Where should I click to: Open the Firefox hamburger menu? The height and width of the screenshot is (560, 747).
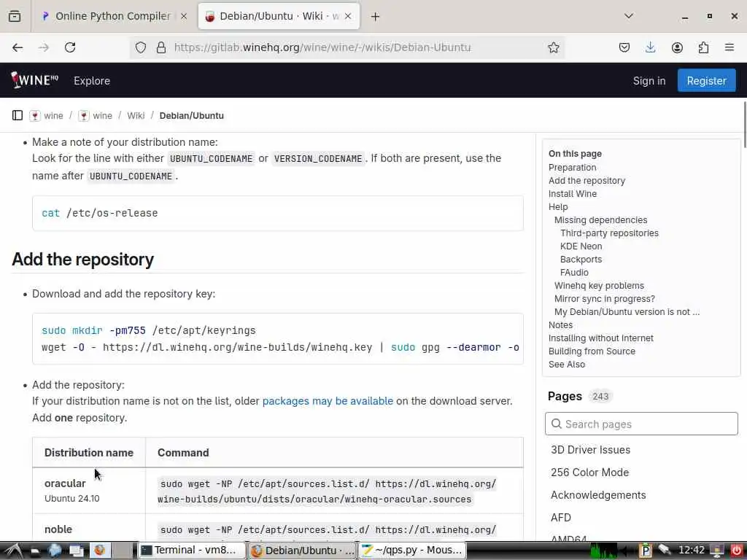(729, 47)
